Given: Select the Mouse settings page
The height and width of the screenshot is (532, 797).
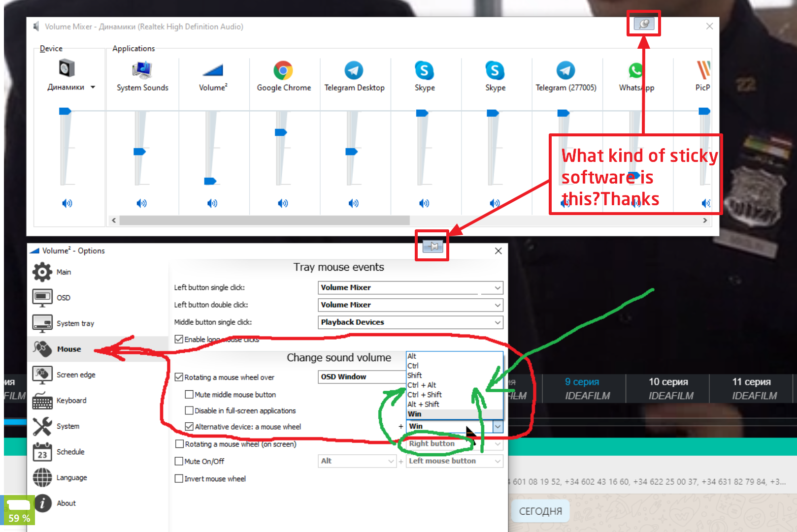Looking at the screenshot, I should pos(98,349).
